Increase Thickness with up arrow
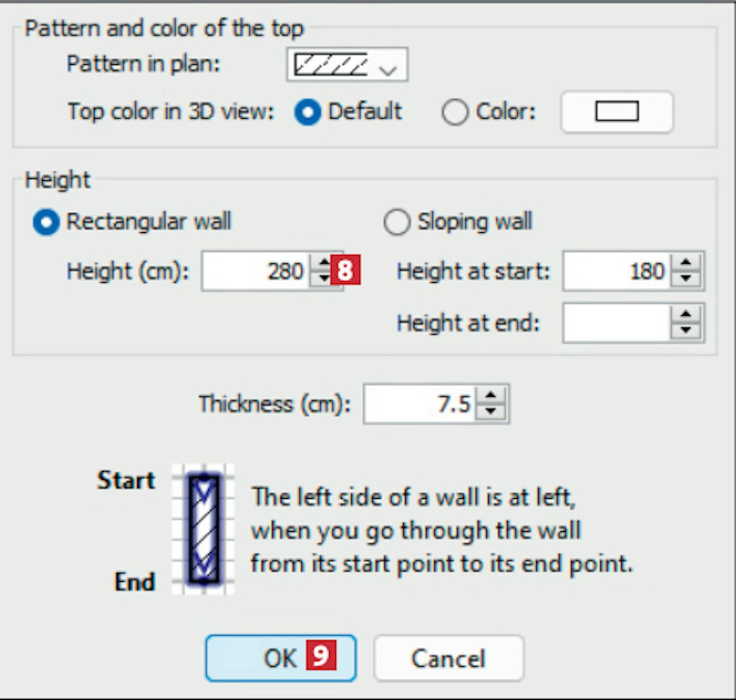The height and width of the screenshot is (700, 736). pos(491,396)
